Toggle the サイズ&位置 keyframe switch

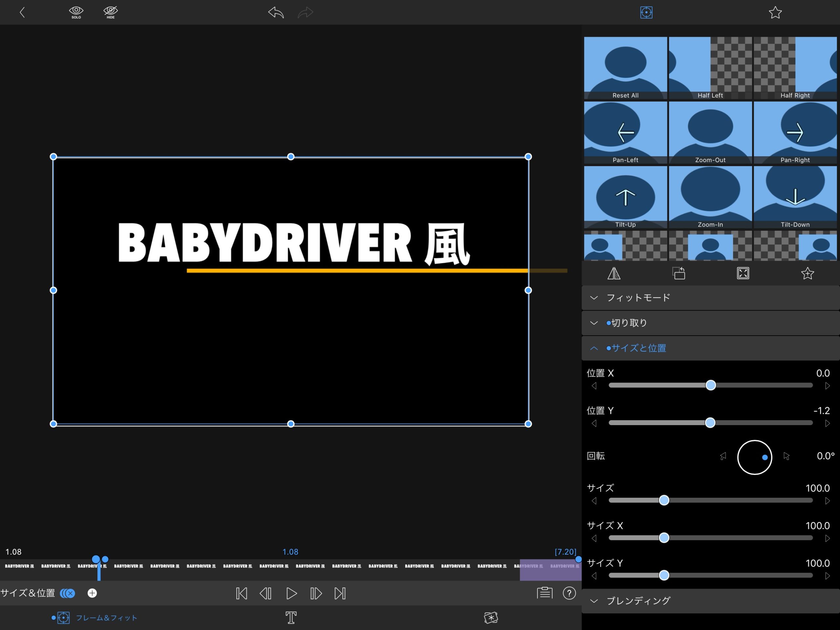68,593
